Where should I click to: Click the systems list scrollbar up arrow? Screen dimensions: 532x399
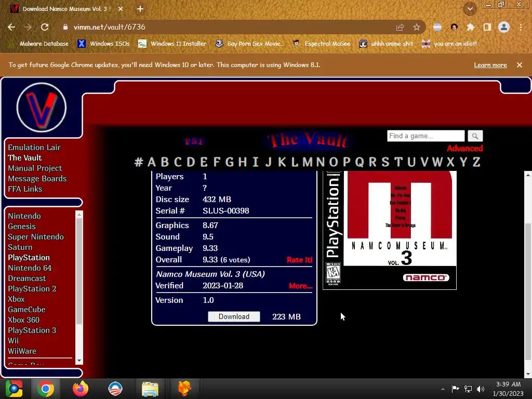tap(79, 215)
